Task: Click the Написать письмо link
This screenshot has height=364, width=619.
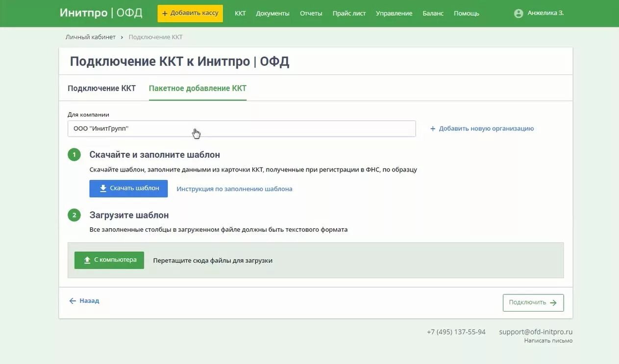Action: coord(548,340)
